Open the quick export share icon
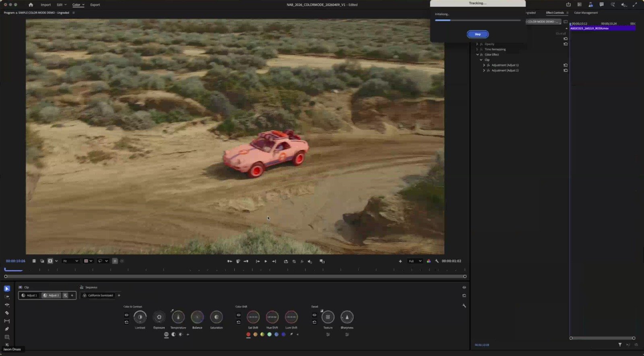This screenshot has width=644, height=356. coord(568,5)
